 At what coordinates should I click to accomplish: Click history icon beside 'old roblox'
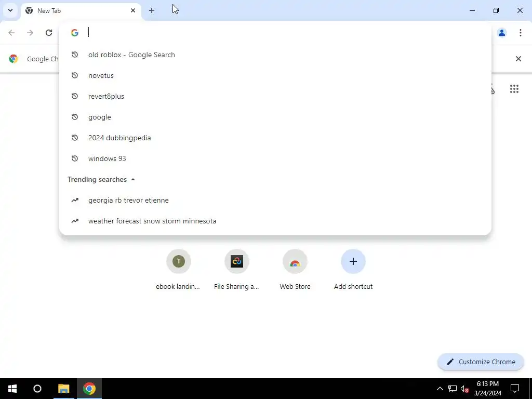(x=75, y=55)
